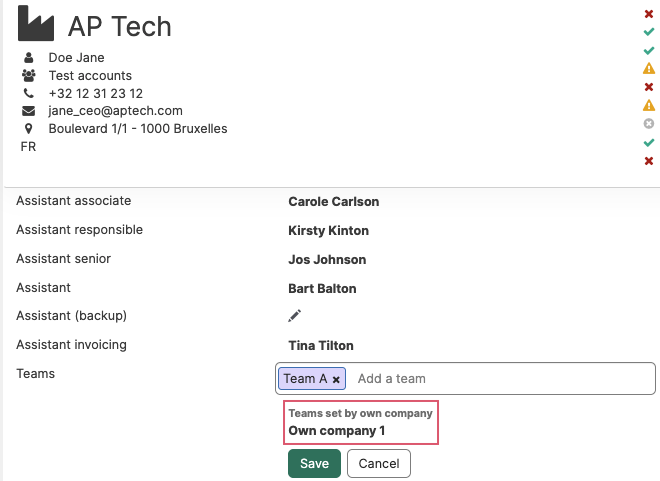Click the AP Tech factory company icon
The width and height of the screenshot is (660, 481).
(36, 24)
